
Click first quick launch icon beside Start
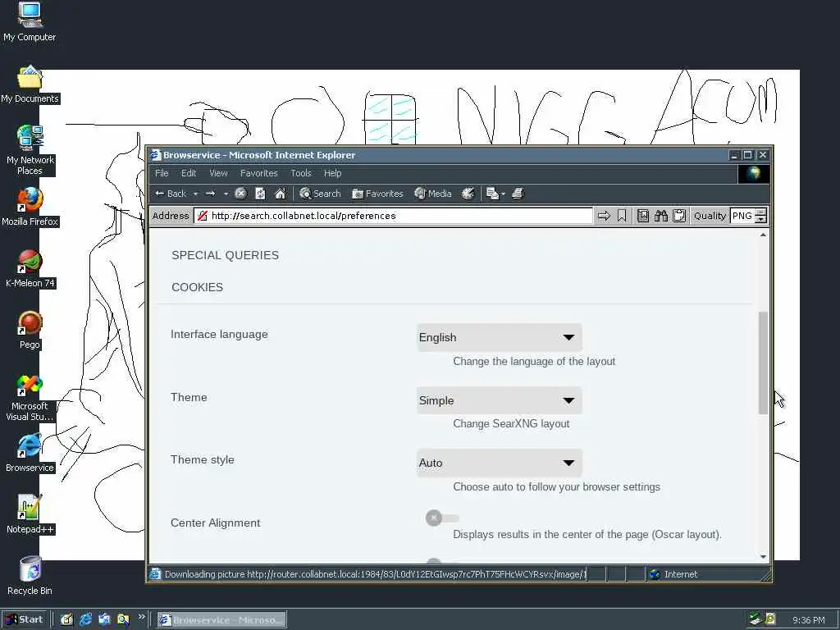click(x=67, y=620)
